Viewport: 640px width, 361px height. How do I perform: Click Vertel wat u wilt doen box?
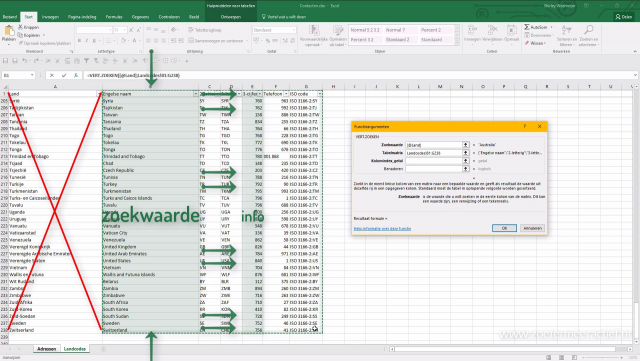(284, 17)
